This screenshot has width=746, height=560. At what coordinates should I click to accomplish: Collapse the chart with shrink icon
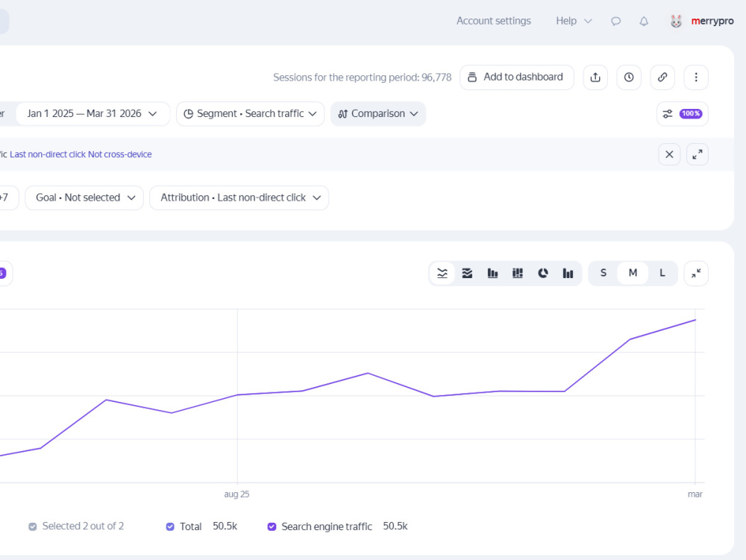[x=696, y=274]
